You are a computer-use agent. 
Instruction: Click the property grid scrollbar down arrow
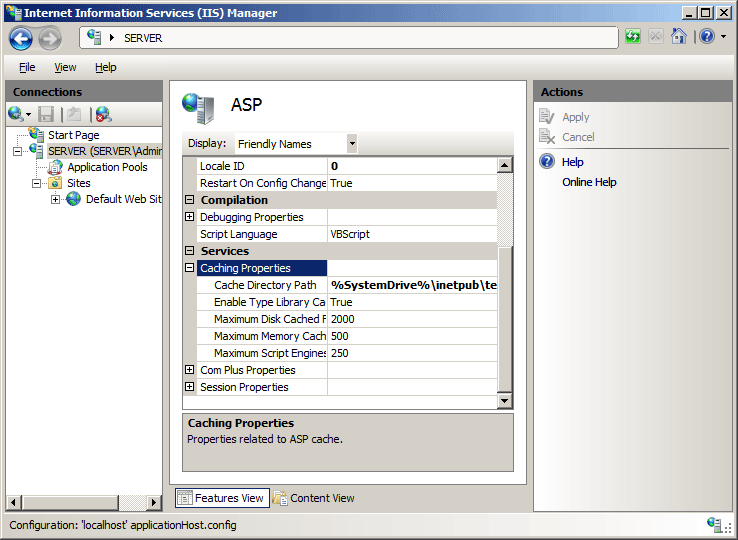(505, 401)
